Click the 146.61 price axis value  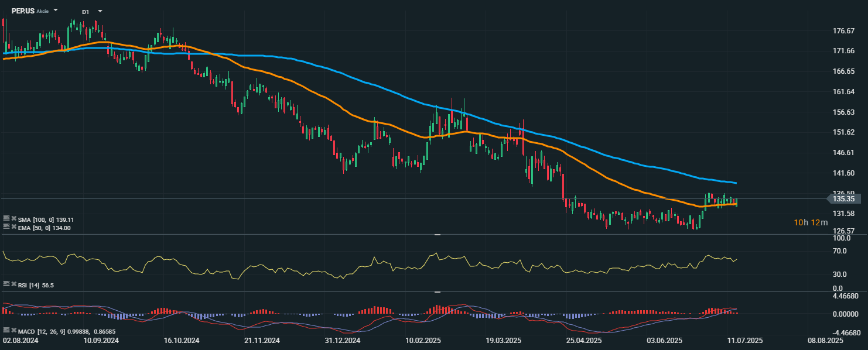click(843, 153)
